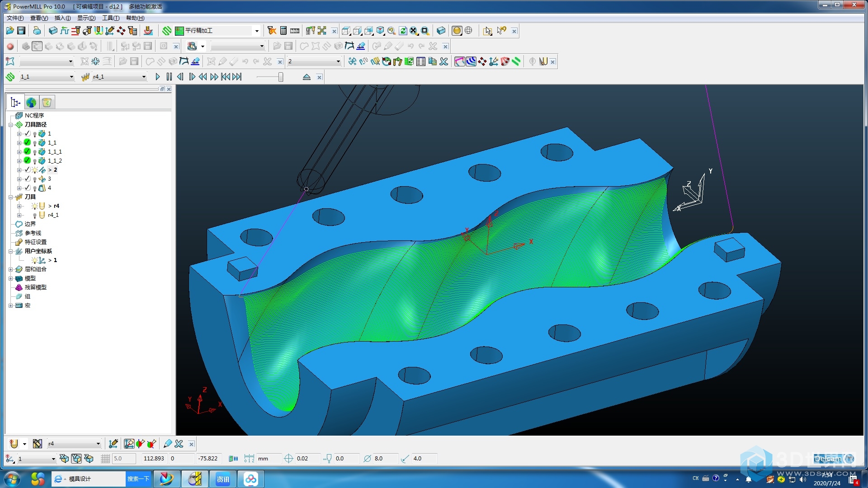This screenshot has width=868, height=488.
Task: Play the toolpath simulation
Action: click(x=157, y=77)
